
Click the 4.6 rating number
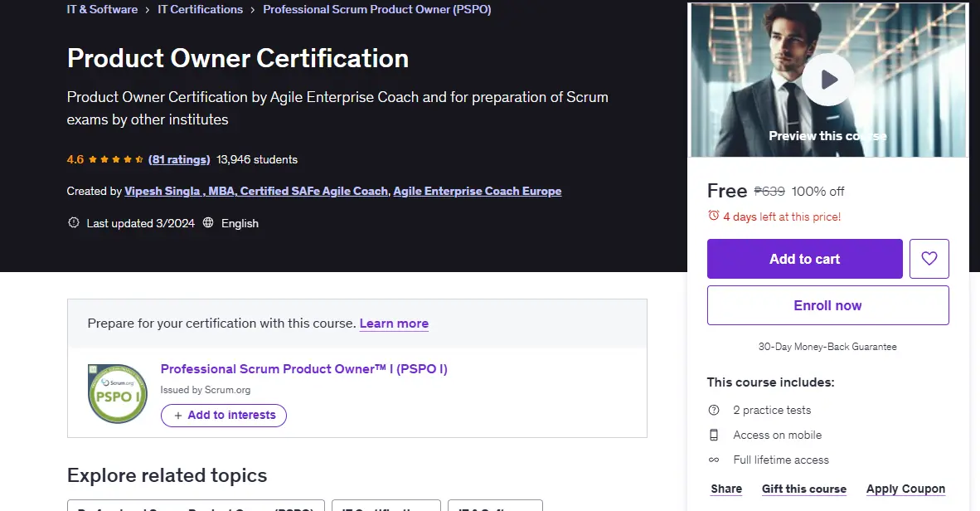75,159
